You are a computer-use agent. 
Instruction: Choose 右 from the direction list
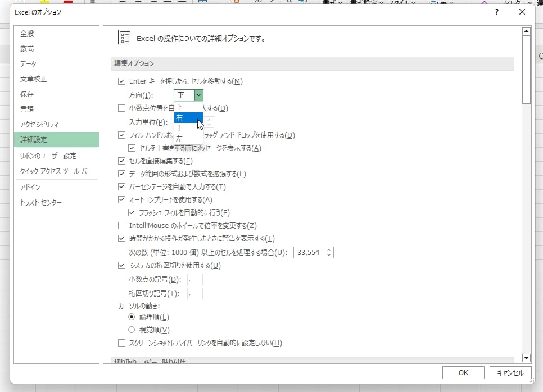coord(188,117)
